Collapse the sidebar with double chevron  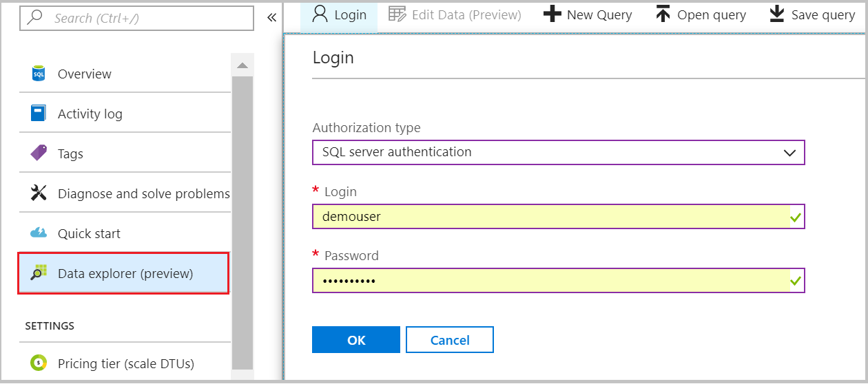pyautogui.click(x=271, y=18)
